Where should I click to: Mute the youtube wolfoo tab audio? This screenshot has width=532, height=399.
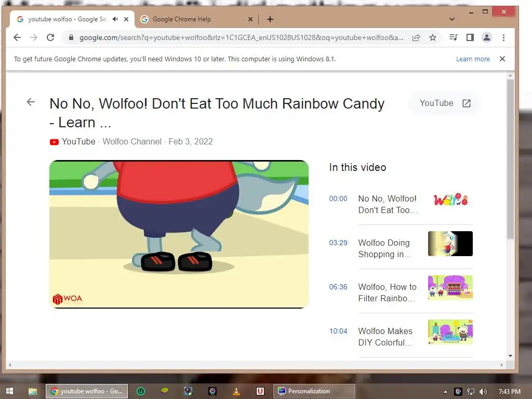point(115,19)
